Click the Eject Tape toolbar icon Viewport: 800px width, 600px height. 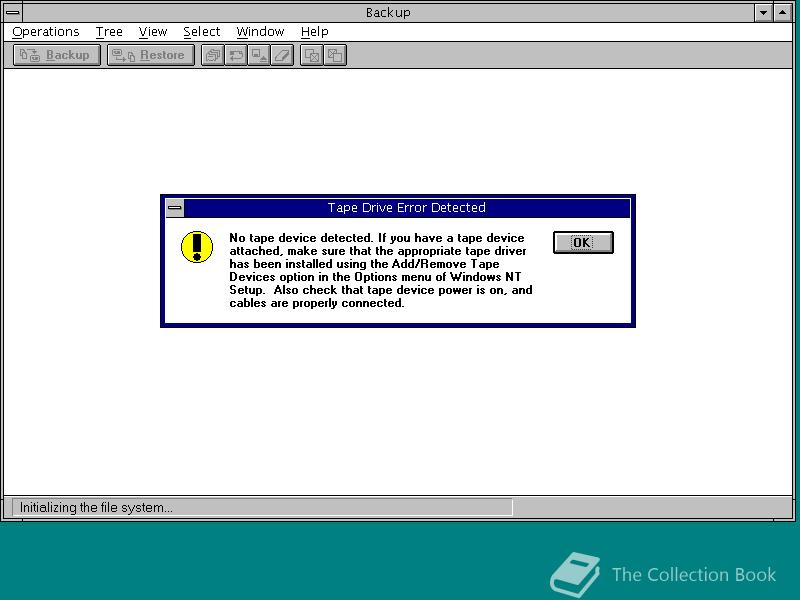pyautogui.click(x=259, y=55)
